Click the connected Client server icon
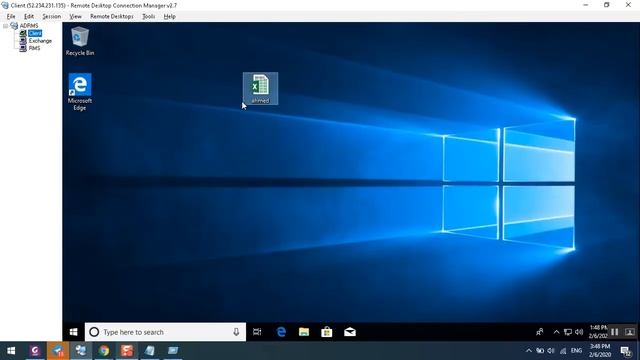Image resolution: width=640 pixels, height=360 pixels. pos(23,33)
